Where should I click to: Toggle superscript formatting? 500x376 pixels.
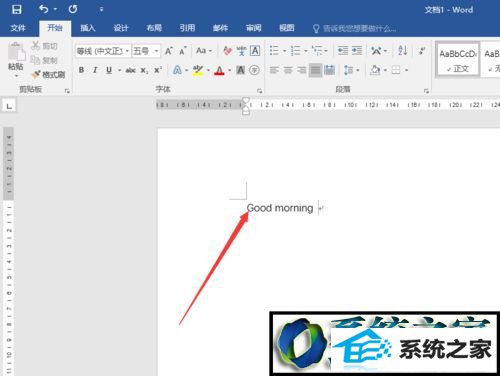click(158, 70)
